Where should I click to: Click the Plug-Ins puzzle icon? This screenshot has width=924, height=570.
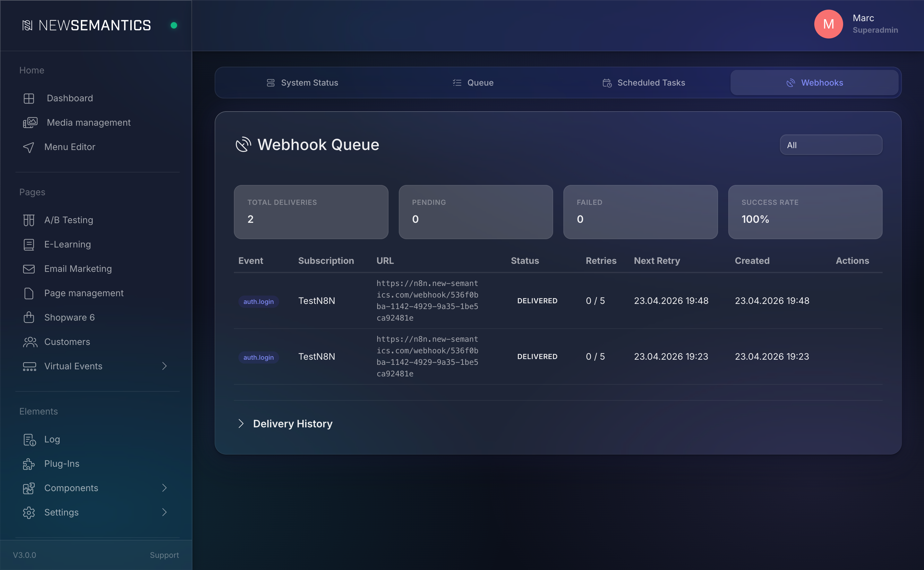(x=29, y=464)
